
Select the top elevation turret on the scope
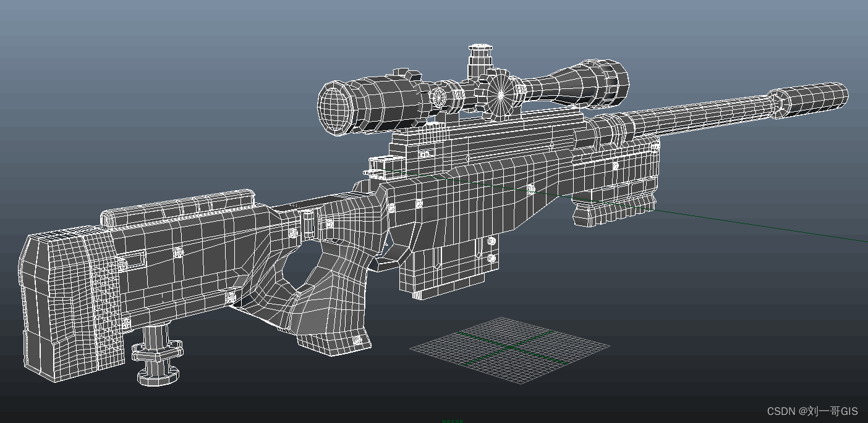pyautogui.click(x=479, y=57)
